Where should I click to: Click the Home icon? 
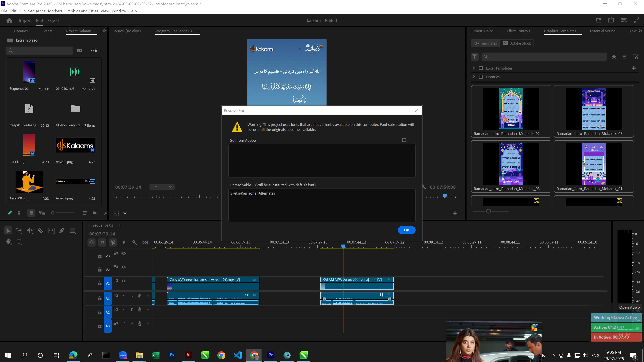coord(10,20)
